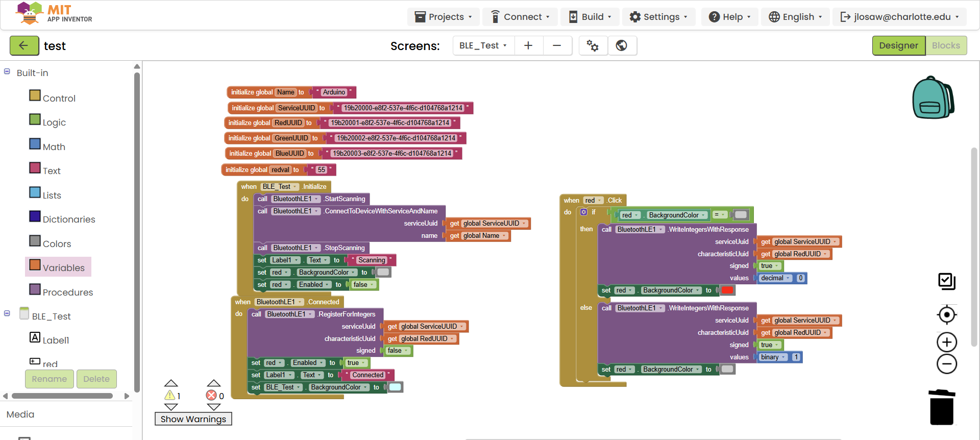Open Logic blocks drawer
980x440 pixels.
click(48, 122)
